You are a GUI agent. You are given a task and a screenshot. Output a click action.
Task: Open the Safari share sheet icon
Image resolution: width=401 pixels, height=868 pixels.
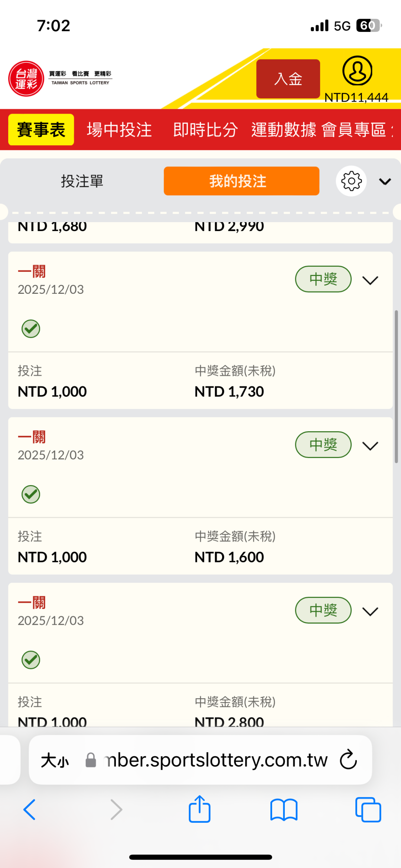[200, 809]
